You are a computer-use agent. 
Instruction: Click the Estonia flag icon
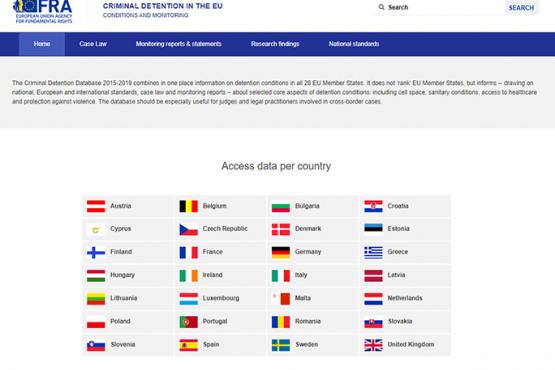373,229
